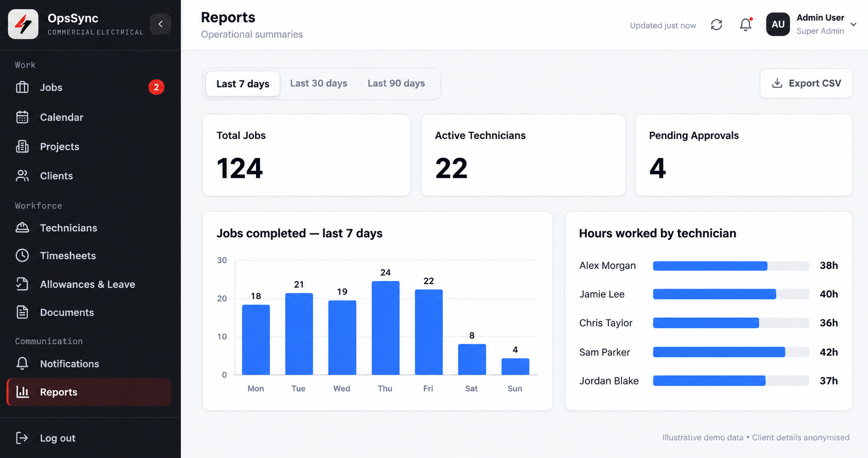Click the Allowances & Leave icon
The height and width of the screenshot is (458, 868).
22,284
